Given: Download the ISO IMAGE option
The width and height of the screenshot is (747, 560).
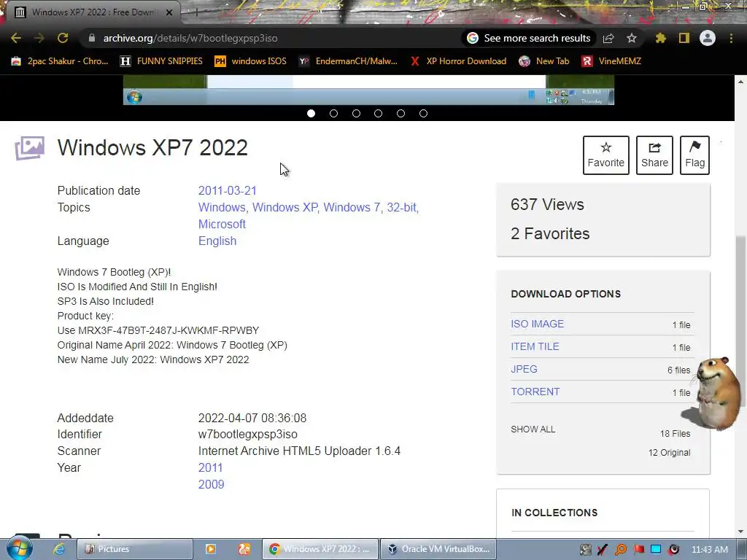Looking at the screenshot, I should 538,324.
